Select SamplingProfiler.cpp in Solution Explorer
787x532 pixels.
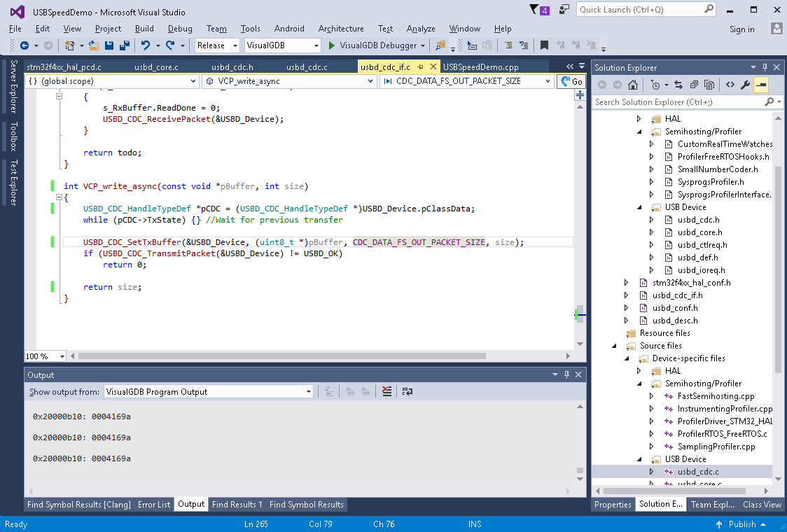[716, 446]
